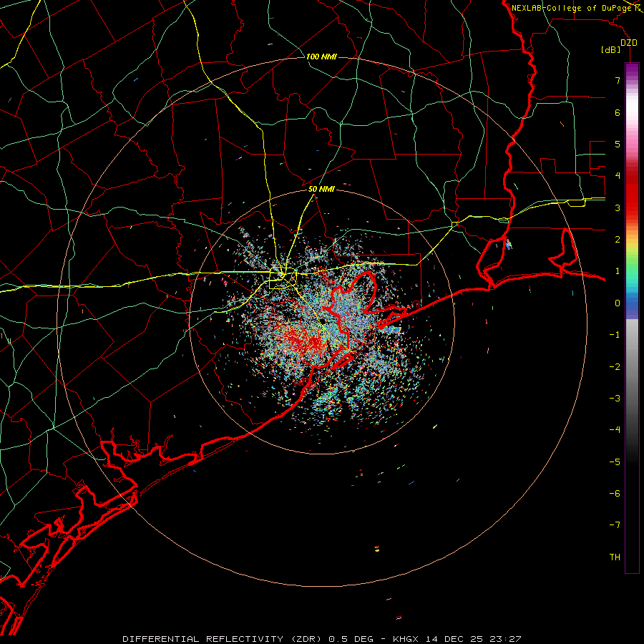The width and height of the screenshot is (644, 644).
Task: Select the 5 tick label on scale
Action: click(x=618, y=144)
